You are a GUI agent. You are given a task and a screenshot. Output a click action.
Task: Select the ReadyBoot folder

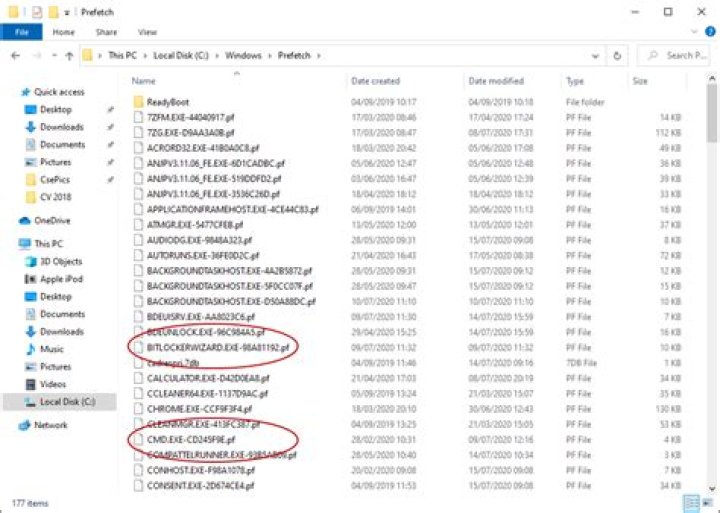click(x=168, y=102)
